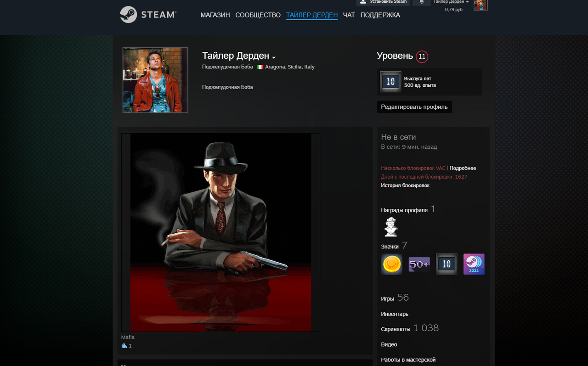
Task: Click the Aragona, Sicilia, Italy location text
Action: click(x=290, y=67)
